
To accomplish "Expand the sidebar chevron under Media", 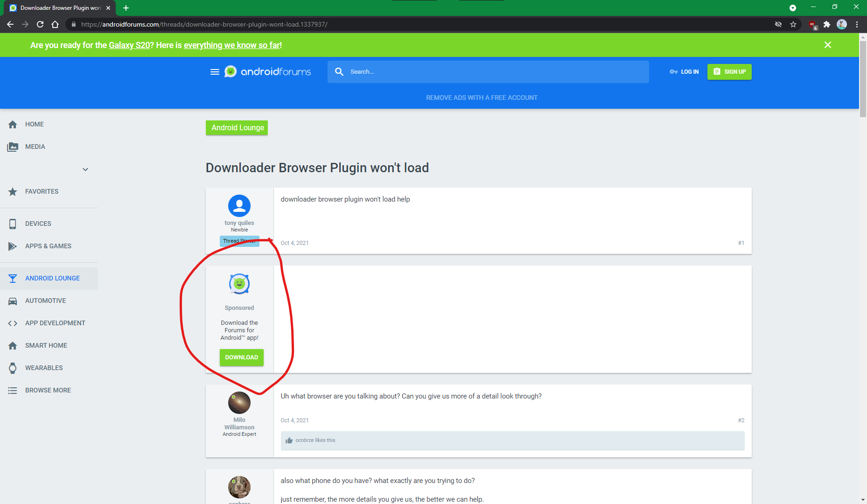I will [x=85, y=169].
